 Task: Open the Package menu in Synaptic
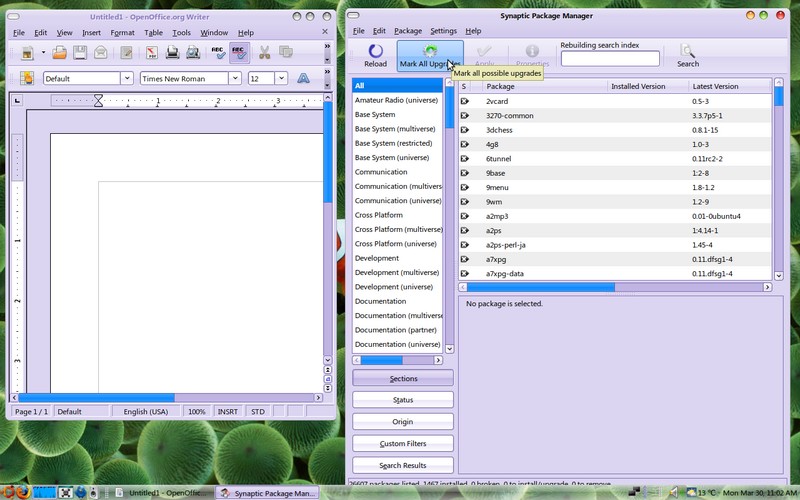point(408,31)
